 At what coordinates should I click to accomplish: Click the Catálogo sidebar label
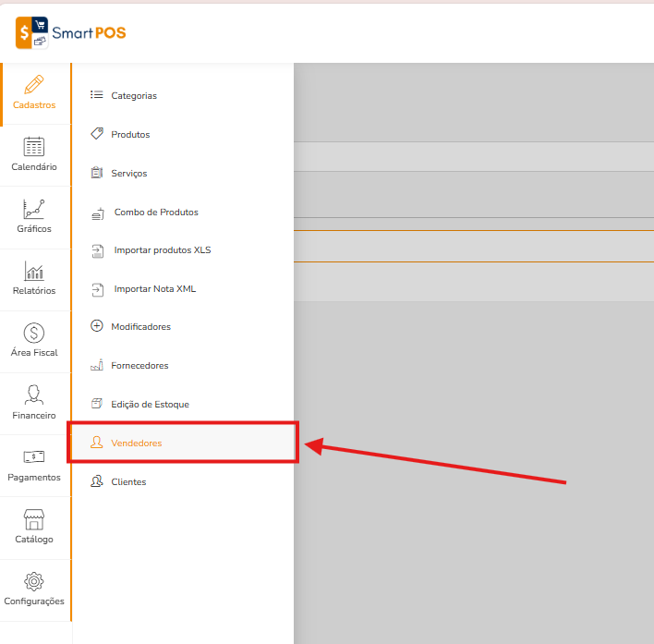click(34, 540)
